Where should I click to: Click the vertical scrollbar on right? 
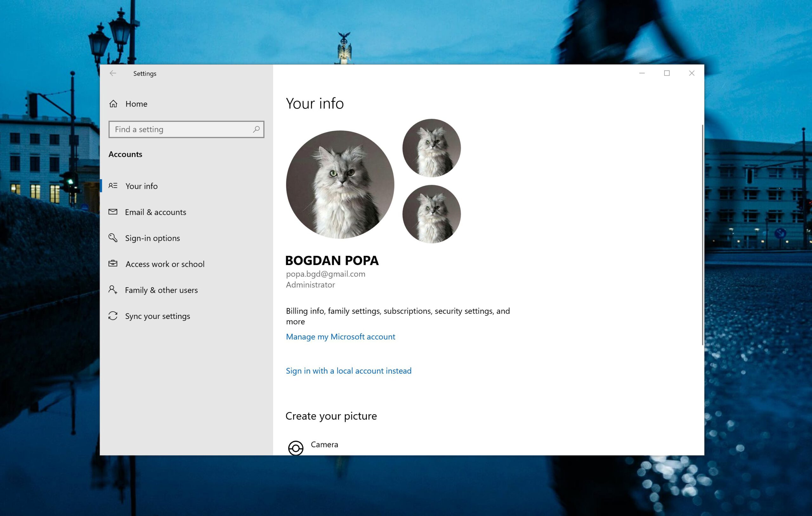click(703, 235)
